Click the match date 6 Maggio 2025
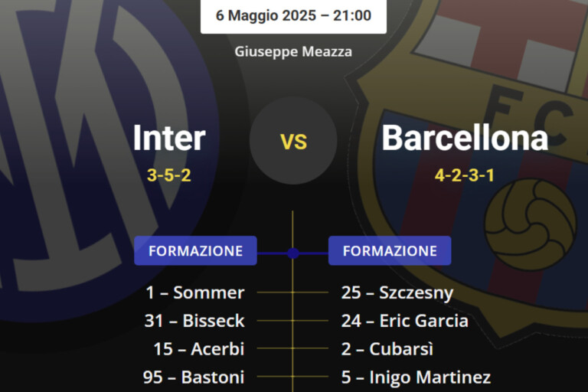Viewport: 588px width, 392px height. [293, 15]
